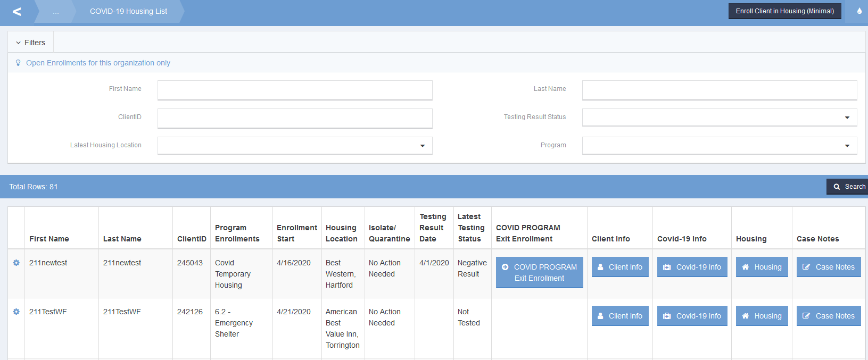Click Enroll Client in Housing (Minimal) button

tap(784, 11)
